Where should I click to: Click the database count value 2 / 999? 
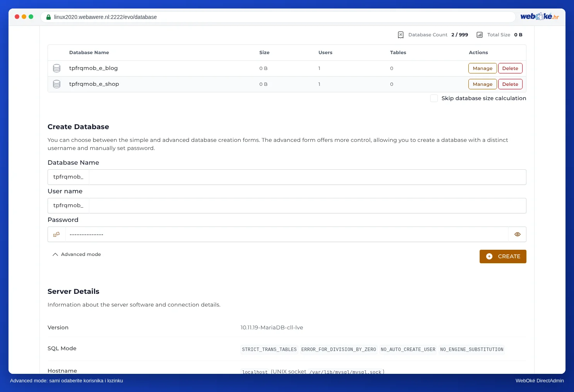click(x=460, y=35)
